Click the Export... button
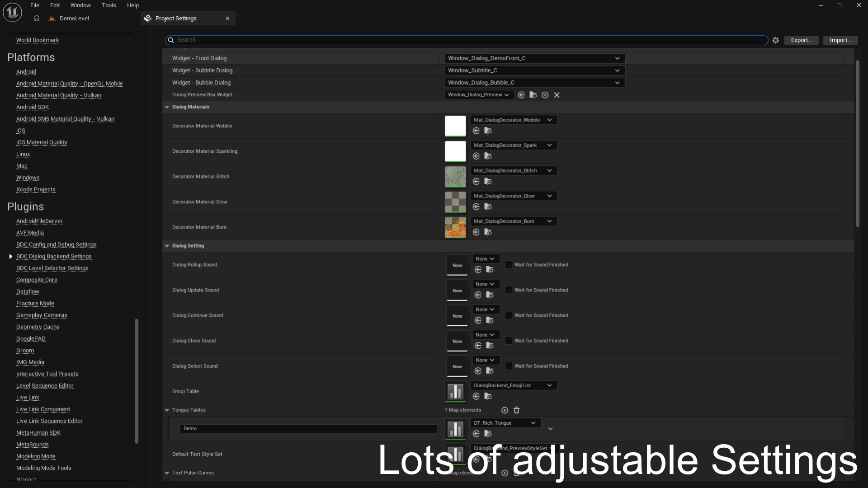The image size is (868, 488). (x=801, y=40)
